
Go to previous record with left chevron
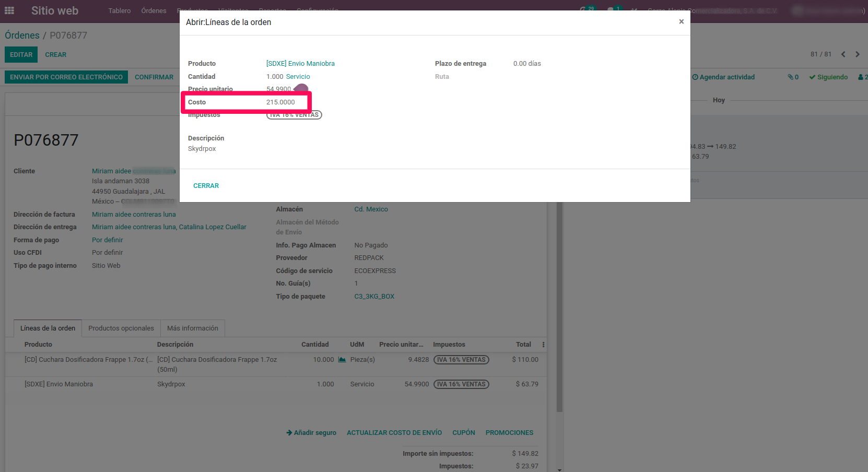[x=843, y=54]
